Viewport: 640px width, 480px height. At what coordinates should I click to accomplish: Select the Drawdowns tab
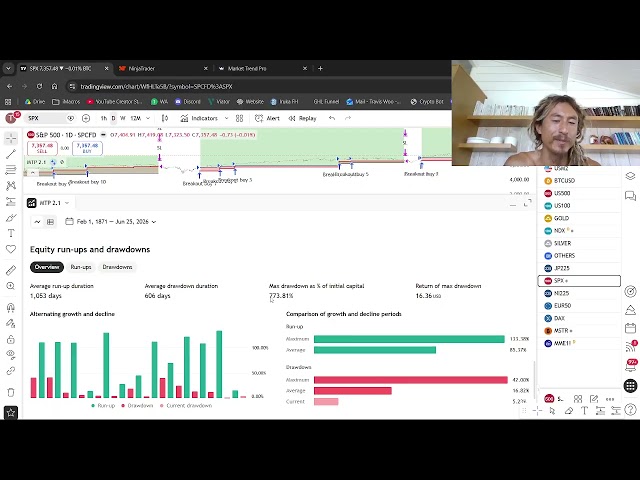(x=117, y=267)
